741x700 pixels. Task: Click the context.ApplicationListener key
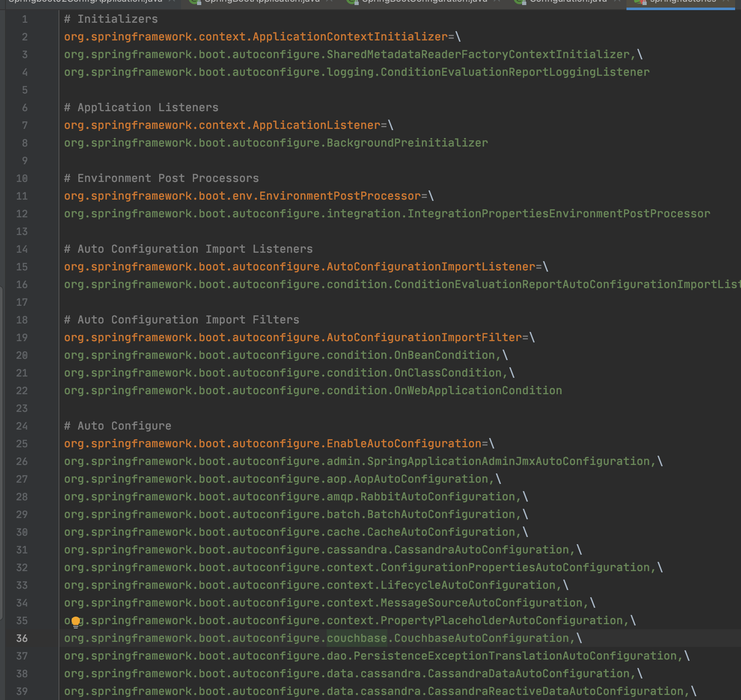222,125
